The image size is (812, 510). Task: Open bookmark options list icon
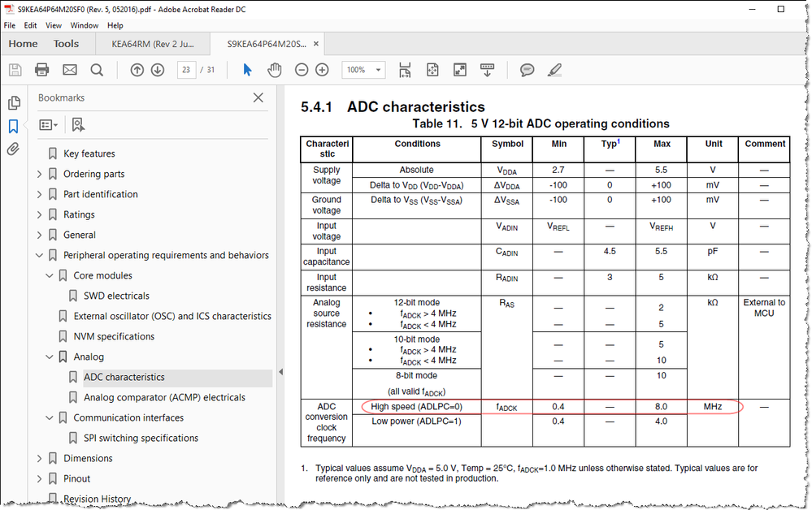point(48,124)
